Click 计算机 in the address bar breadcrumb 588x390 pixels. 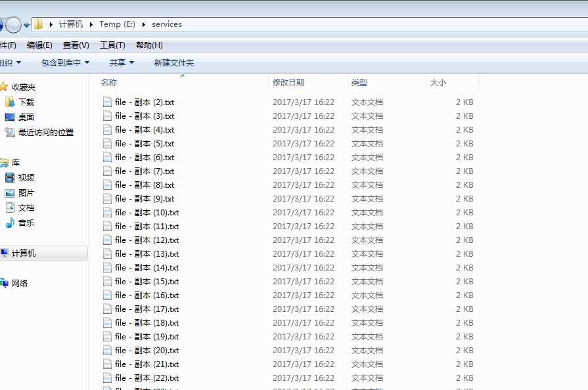coord(71,24)
